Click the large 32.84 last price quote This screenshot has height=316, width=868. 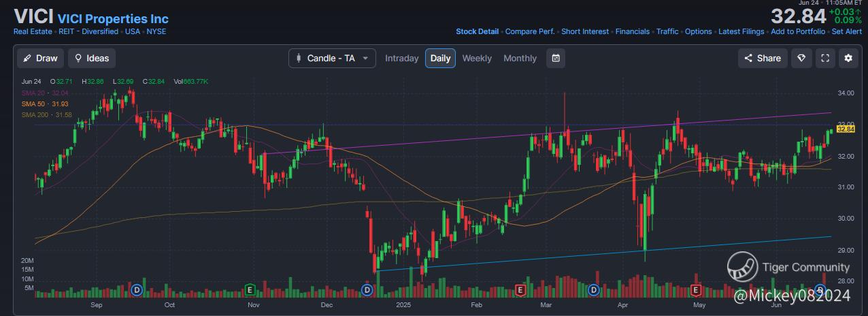pyautogui.click(x=798, y=16)
